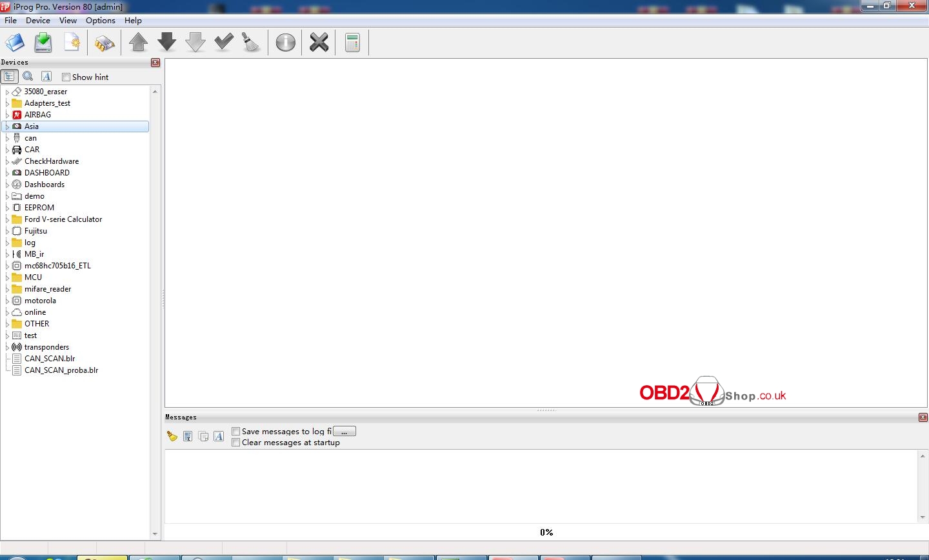The image size is (929, 560).
Task: Click the blue Open file toolbar icon
Action: pos(15,43)
